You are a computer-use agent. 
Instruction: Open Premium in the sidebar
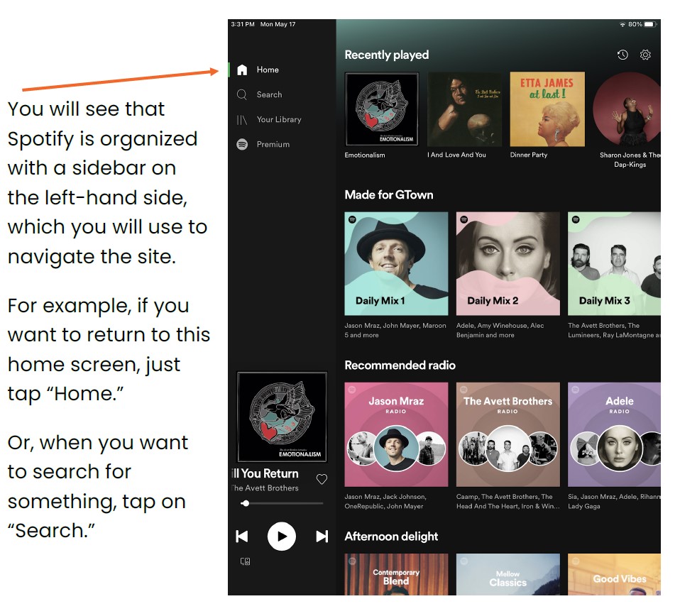click(263, 144)
